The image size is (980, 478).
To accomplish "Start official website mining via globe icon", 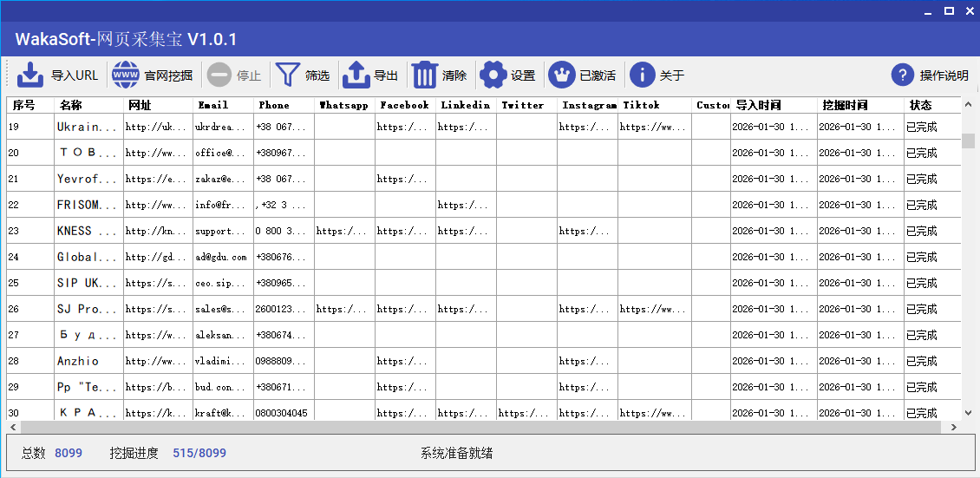I will tap(126, 75).
